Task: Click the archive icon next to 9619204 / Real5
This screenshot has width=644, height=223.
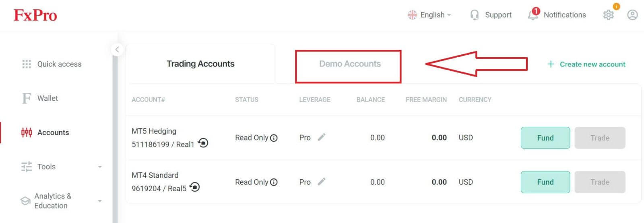Action: (195, 187)
